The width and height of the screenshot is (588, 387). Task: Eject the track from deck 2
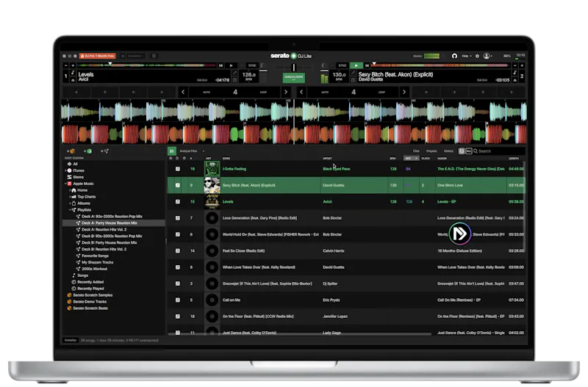click(515, 80)
